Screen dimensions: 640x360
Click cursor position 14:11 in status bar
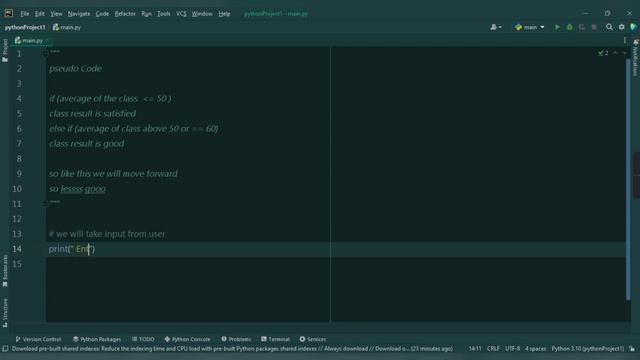click(475, 349)
